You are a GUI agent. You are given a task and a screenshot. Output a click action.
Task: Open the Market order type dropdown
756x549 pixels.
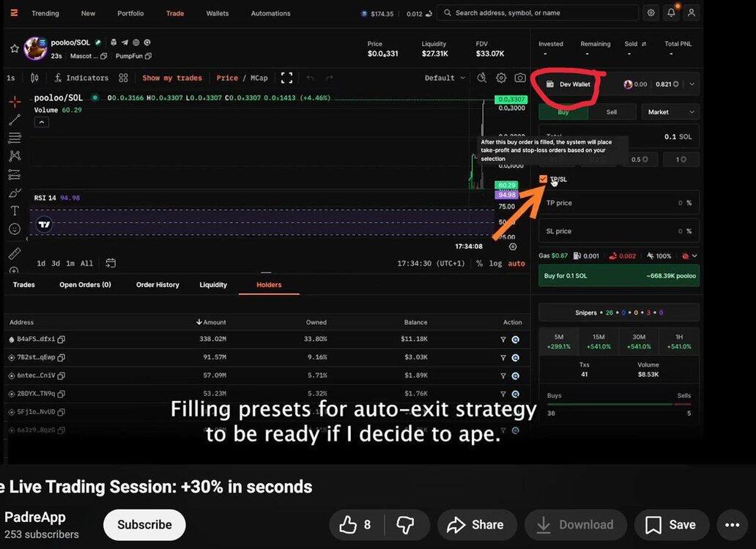[x=670, y=112]
